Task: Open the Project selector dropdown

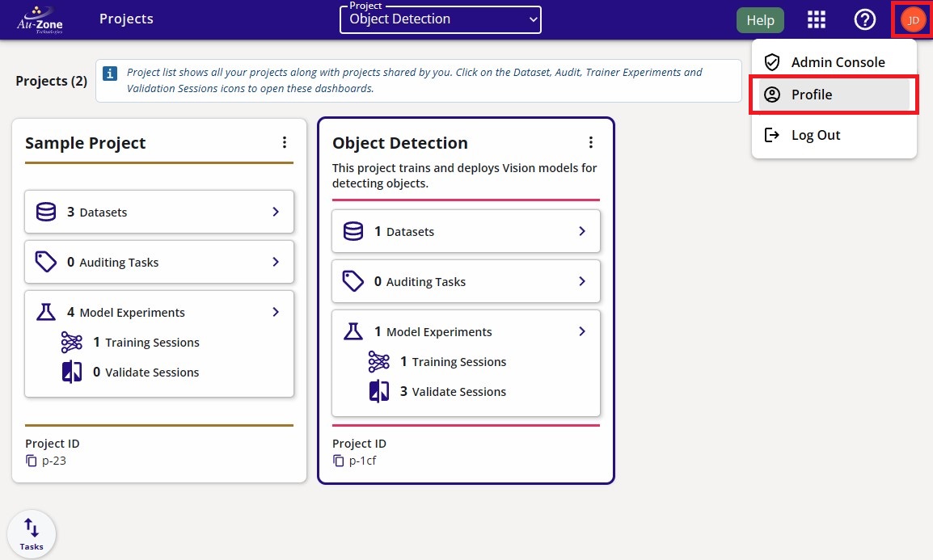Action: click(440, 19)
